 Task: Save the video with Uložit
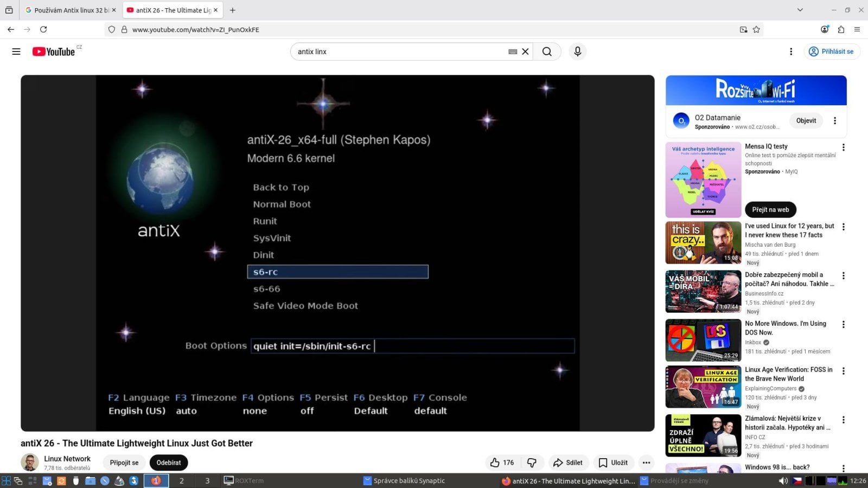click(613, 463)
